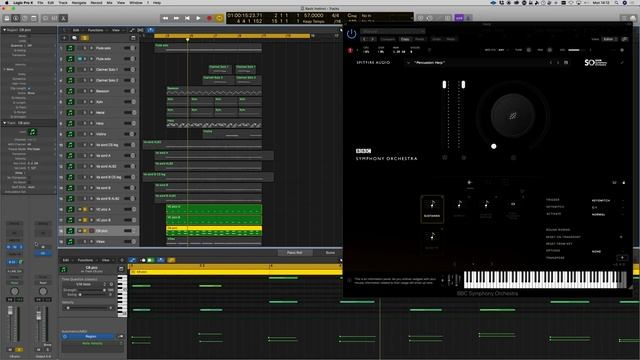Unmute track 2 Flute solo
This screenshot has width=640, height=360.
(x=80, y=59)
